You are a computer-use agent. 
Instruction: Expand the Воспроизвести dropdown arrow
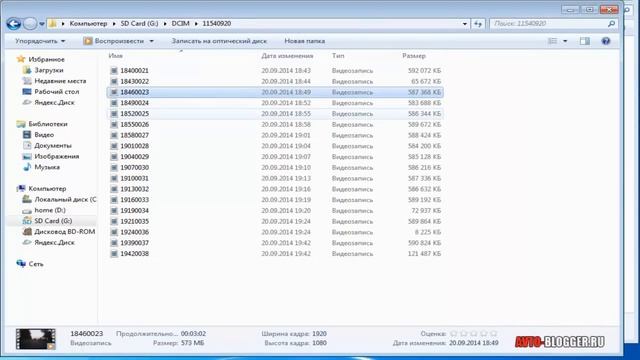(151, 41)
